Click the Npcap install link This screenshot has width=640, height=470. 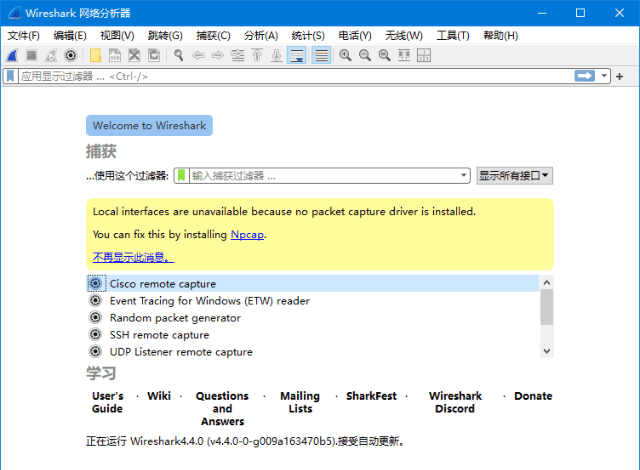247,235
